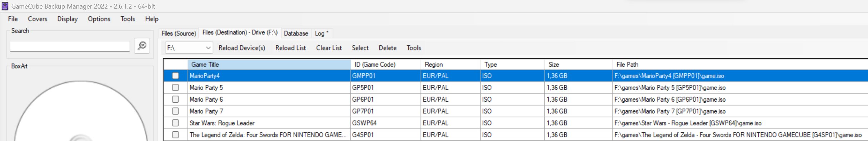Click game code G4SP01
This screenshot has height=141, width=868.
pyautogui.click(x=363, y=135)
